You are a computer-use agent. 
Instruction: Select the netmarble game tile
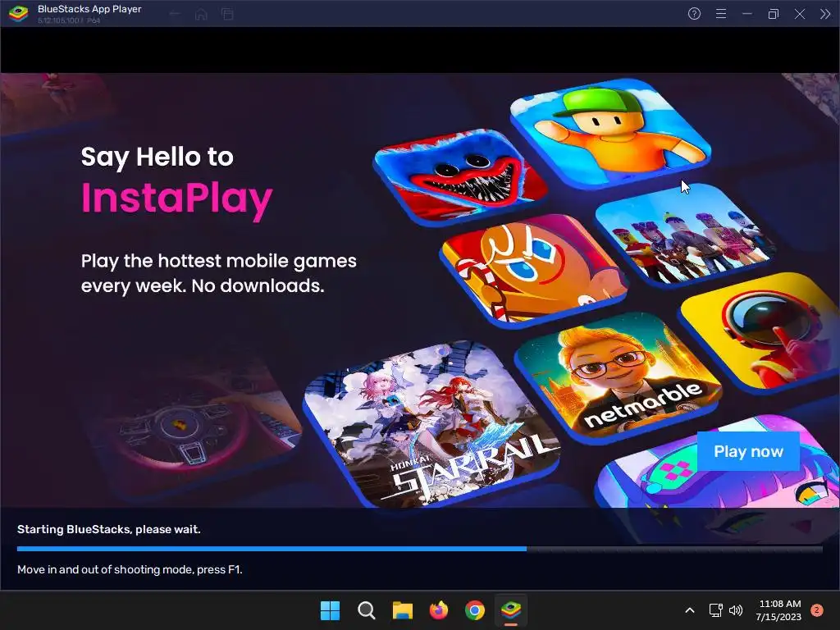(619, 377)
